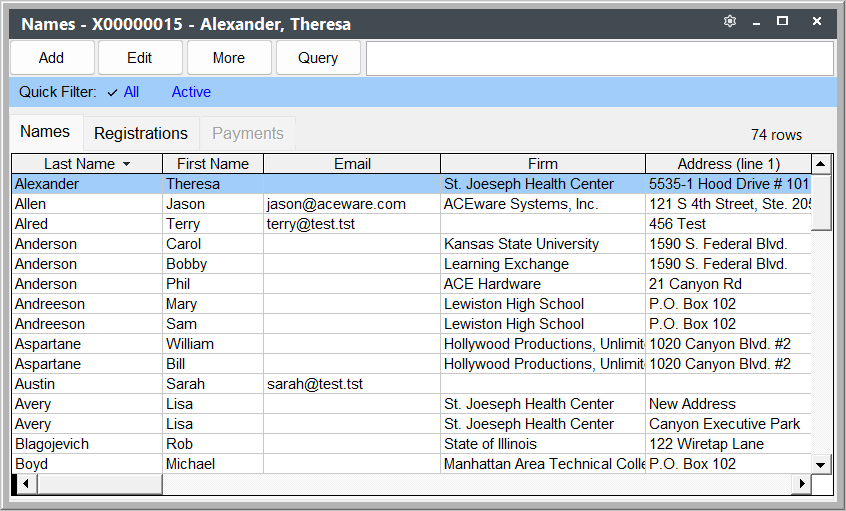Click the New Address cell
The width and height of the screenshot is (846, 511).
[728, 404]
